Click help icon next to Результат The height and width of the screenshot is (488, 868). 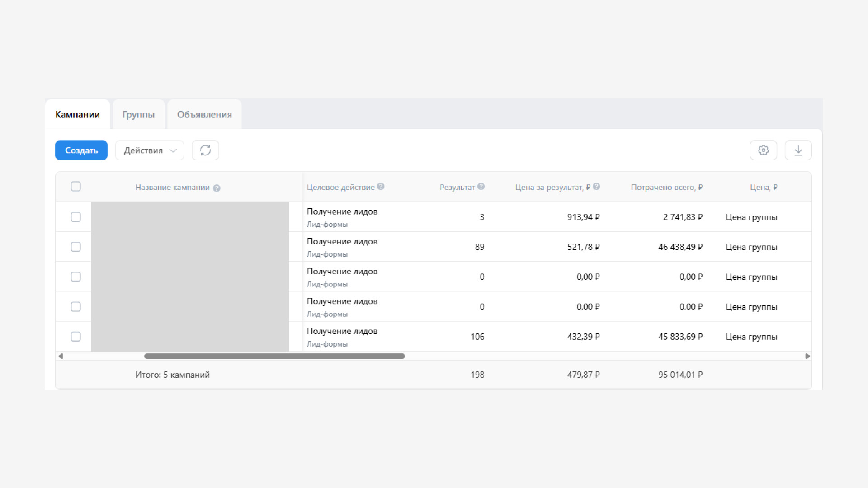point(481,186)
